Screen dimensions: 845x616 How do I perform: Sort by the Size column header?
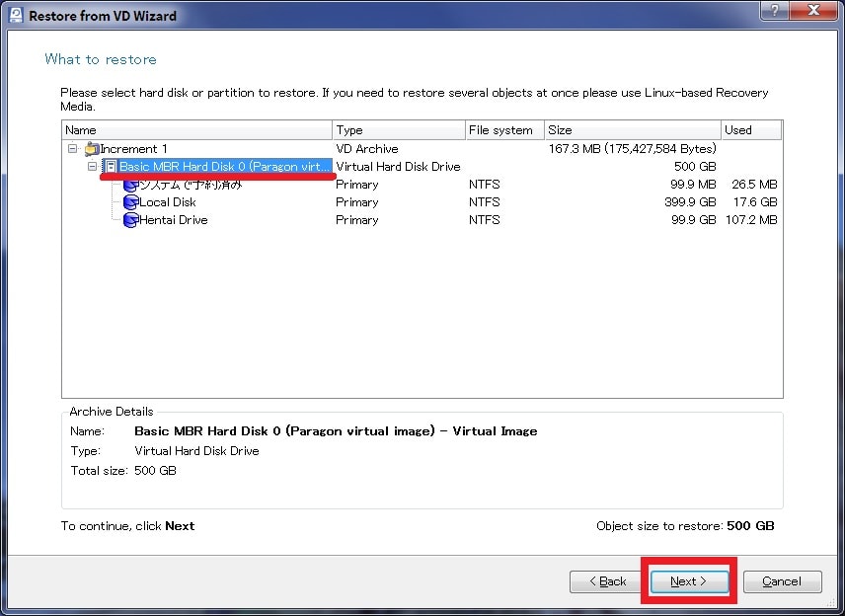point(633,130)
